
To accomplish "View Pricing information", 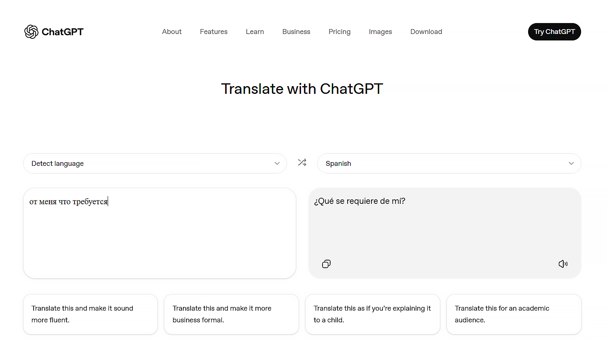I will point(340,32).
